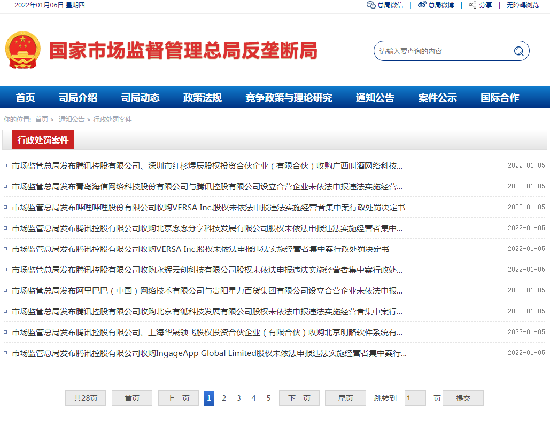Click the date text at the top left
Viewport: 550px width, 427px height.
(x=49, y=5)
